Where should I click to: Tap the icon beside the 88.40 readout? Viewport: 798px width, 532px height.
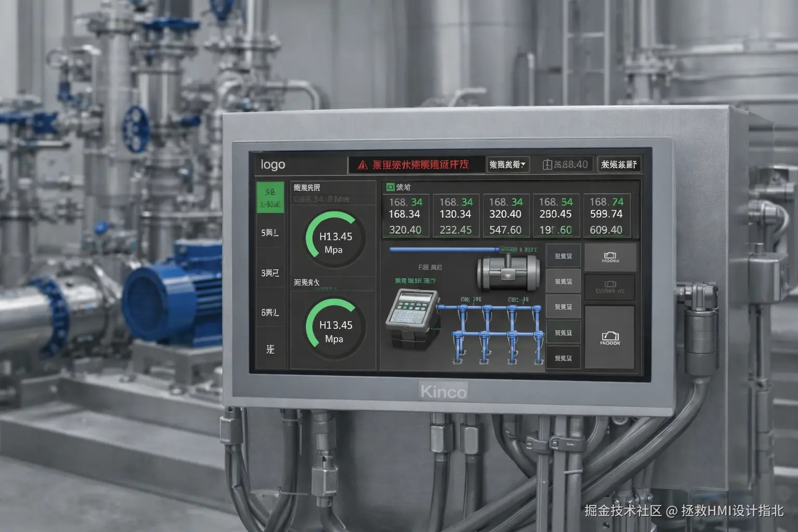click(547, 165)
